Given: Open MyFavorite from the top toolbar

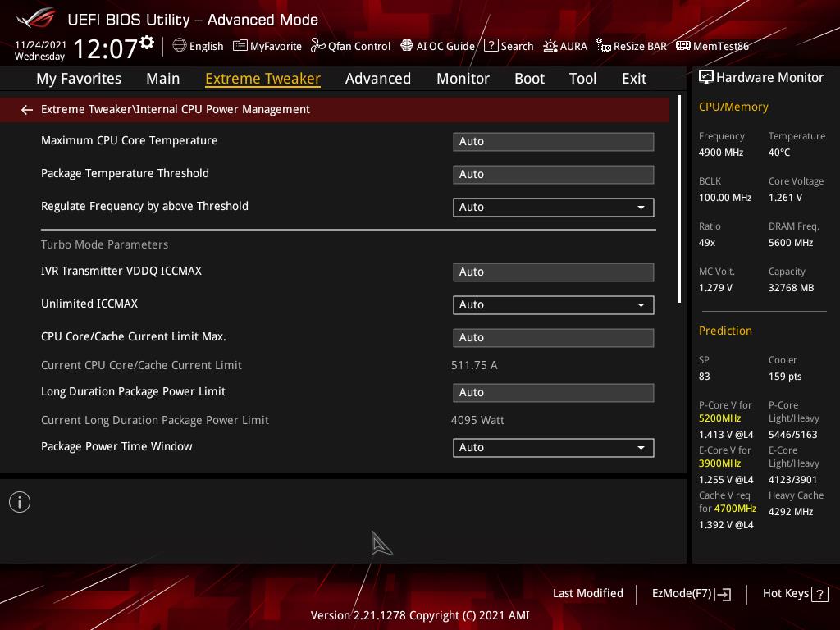Looking at the screenshot, I should pyautogui.click(x=267, y=47).
